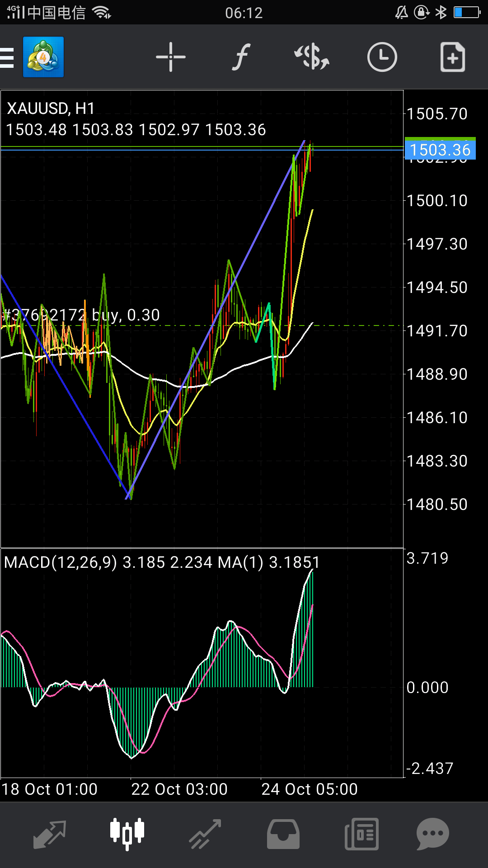The image size is (488, 868).
Task: Tap the 18 Oct 01:00 time label
Action: coord(49,789)
